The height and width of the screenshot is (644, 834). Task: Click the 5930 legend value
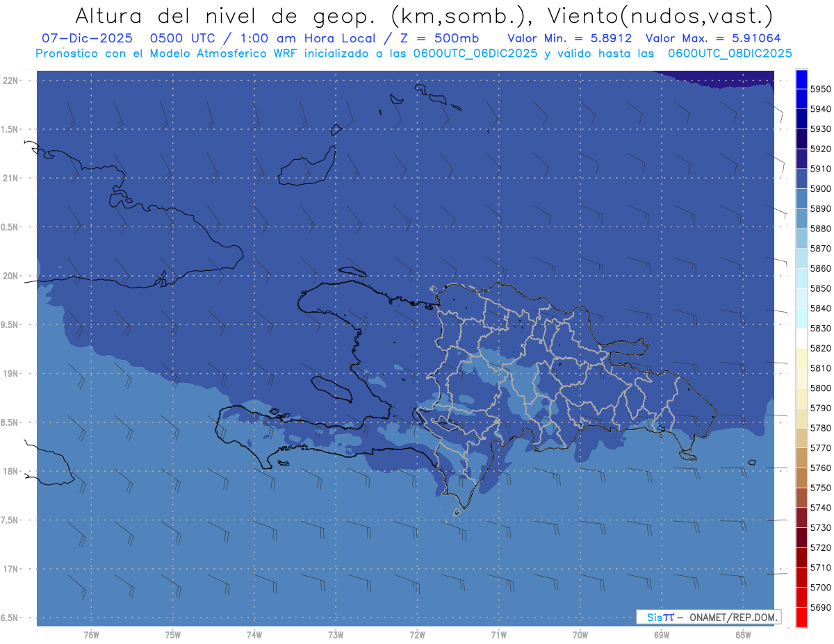pos(820,129)
